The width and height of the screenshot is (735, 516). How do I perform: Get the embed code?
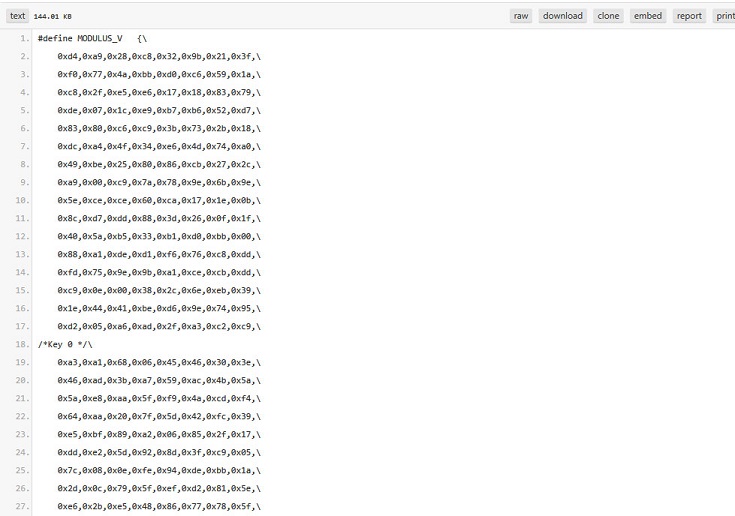tap(648, 16)
